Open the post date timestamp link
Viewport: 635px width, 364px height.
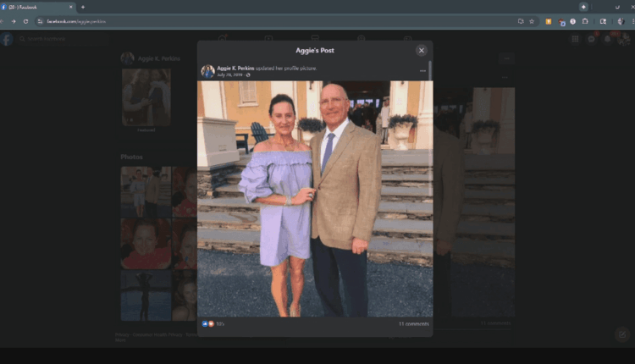[229, 75]
